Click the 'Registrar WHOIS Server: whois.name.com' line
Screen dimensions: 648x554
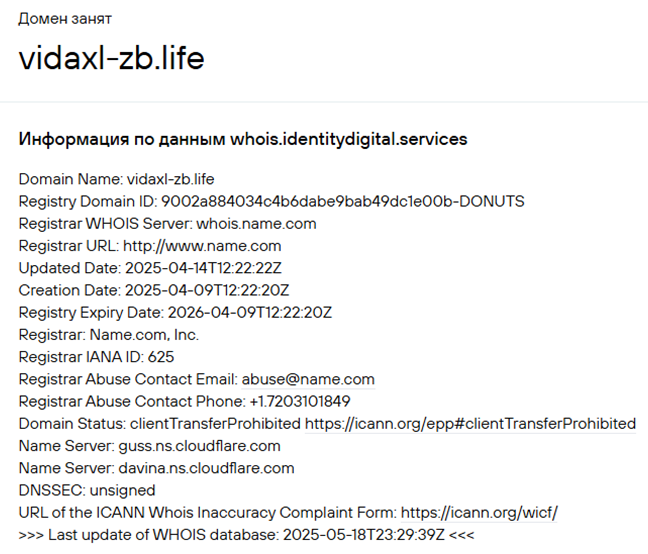point(167,224)
